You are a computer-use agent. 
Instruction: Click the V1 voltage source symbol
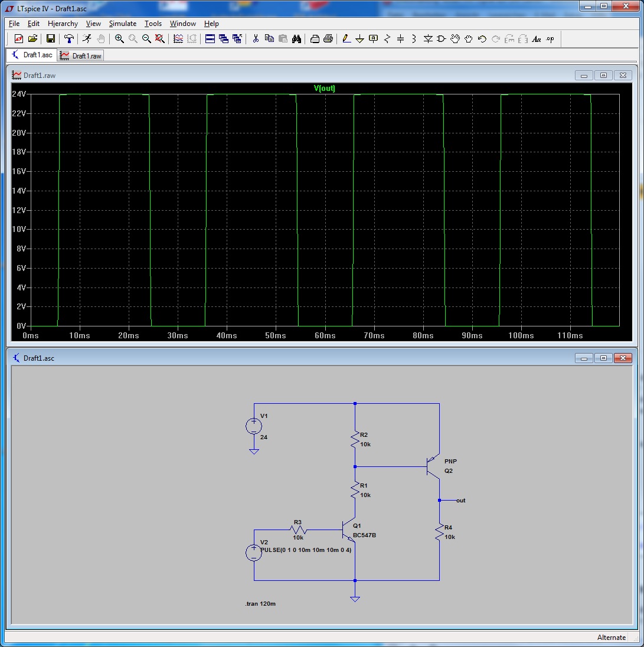254,426
